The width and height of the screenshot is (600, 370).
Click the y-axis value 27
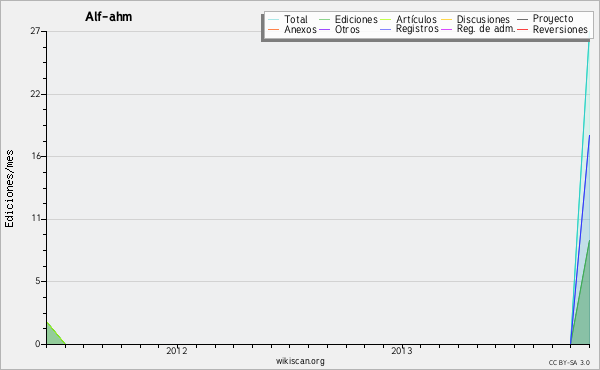tap(35, 31)
